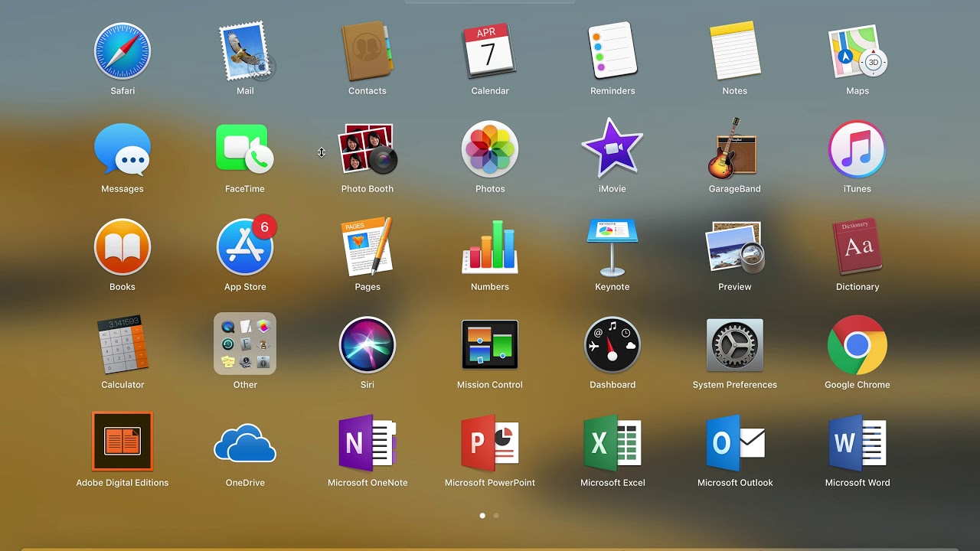The height and width of the screenshot is (551, 980).
Task: Launch the Photos app
Action: [x=490, y=149]
